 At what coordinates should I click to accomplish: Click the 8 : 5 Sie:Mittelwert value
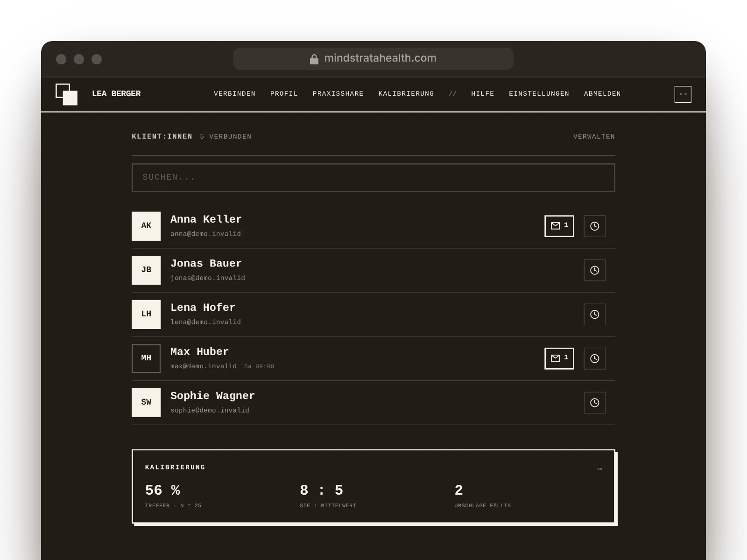(321, 490)
